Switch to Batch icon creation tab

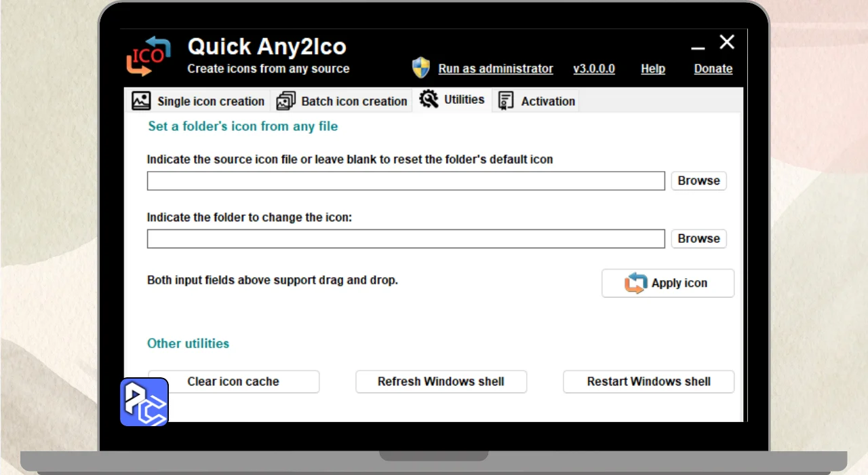point(342,101)
